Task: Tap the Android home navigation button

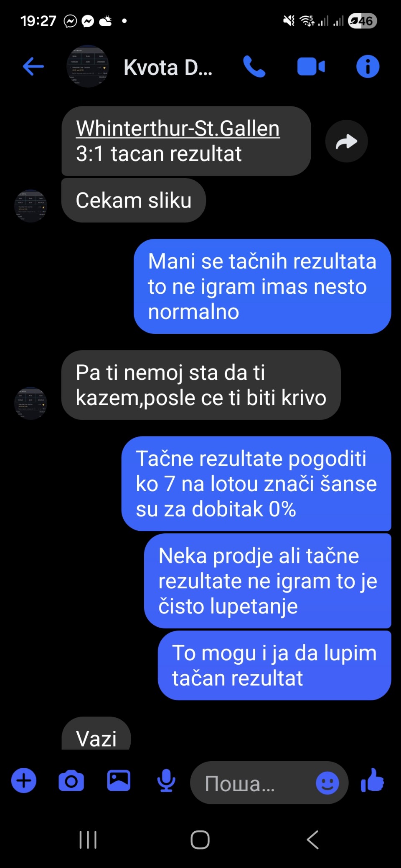Action: (x=200, y=840)
